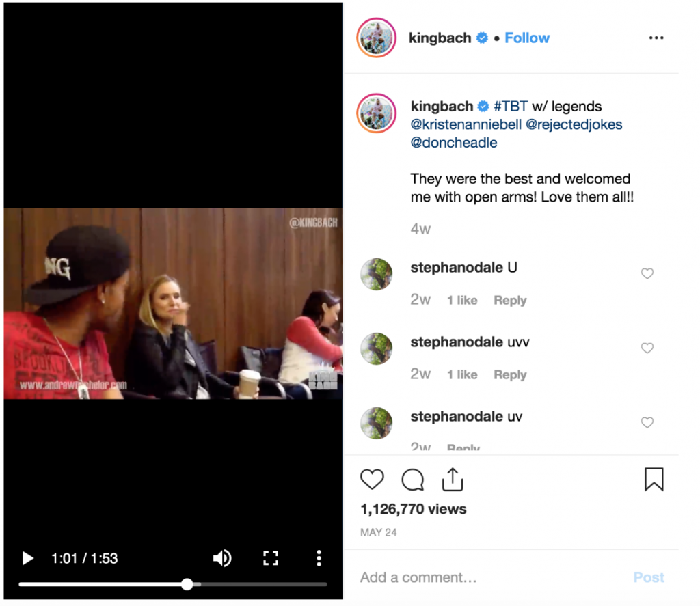Open @doncheadle profile mention
Viewport: 700px width, 606px height.
tap(454, 142)
